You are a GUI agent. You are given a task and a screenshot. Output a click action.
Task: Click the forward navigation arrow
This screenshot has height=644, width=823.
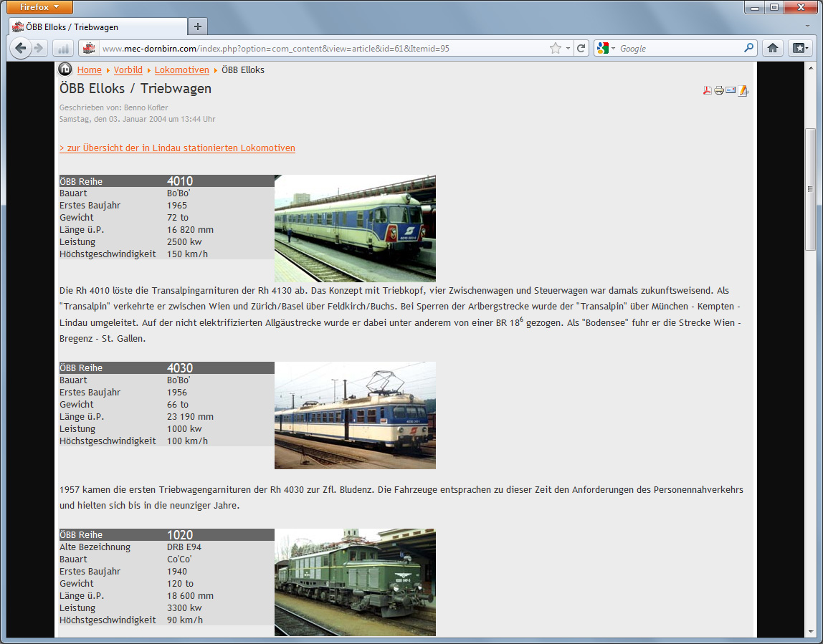tap(38, 48)
